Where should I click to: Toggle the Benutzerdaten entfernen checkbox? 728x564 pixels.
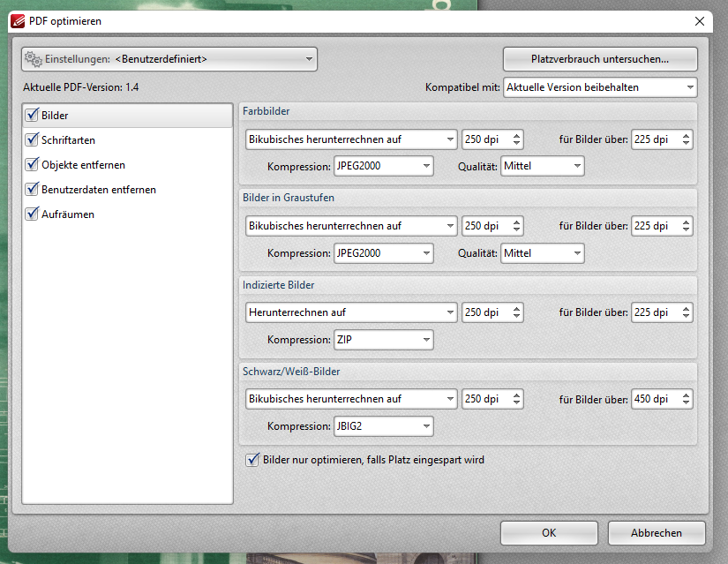[x=32, y=189]
